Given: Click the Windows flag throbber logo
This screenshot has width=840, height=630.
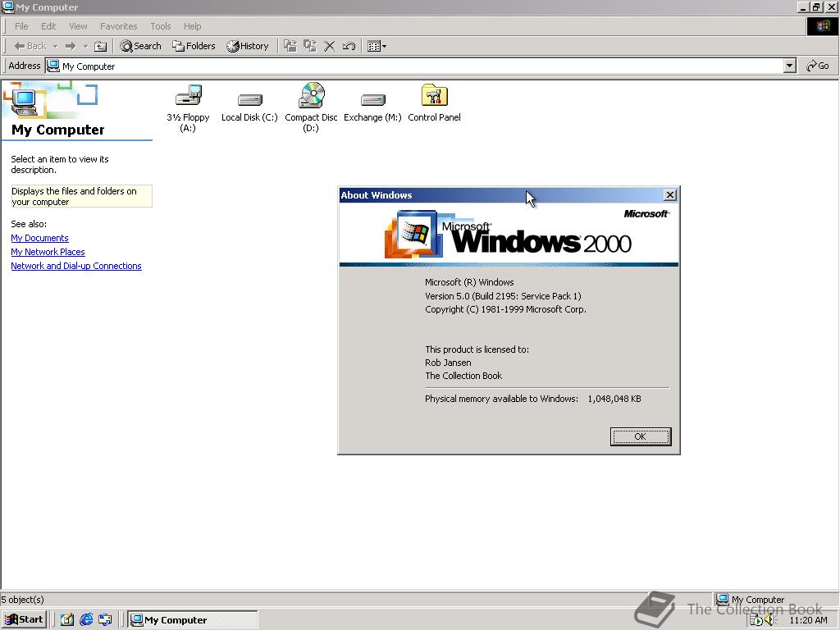Looking at the screenshot, I should click(x=822, y=26).
